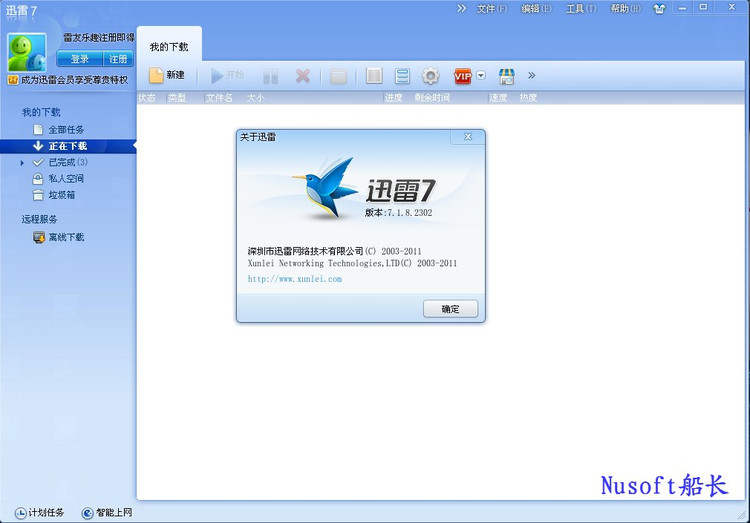Open the http://www.xunlei.com link
Screen dimensions: 750x523
tap(295, 279)
